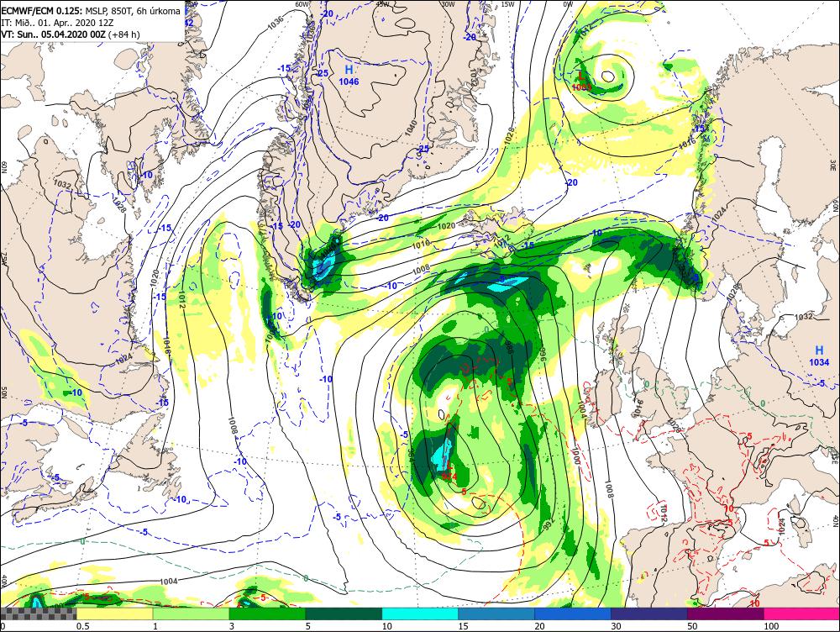Viewport: 840px width, 632px height.
Task: Click the valid time 'VT: Sun.. 05.04.2020 00Z'
Action: coord(53,34)
